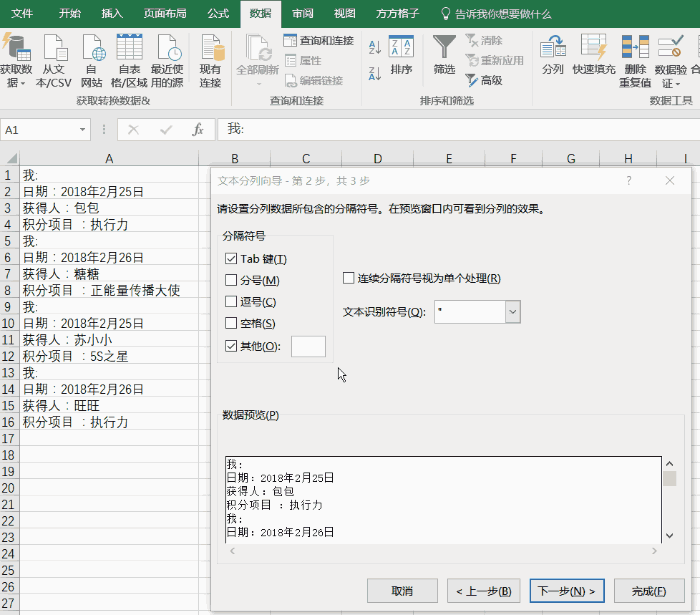Click the select-all corner triangle

click(x=10, y=158)
